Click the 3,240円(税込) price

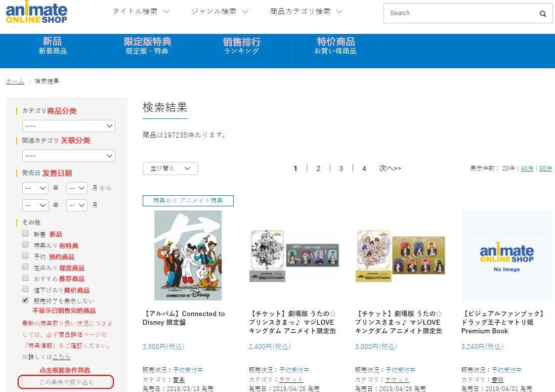click(x=482, y=346)
